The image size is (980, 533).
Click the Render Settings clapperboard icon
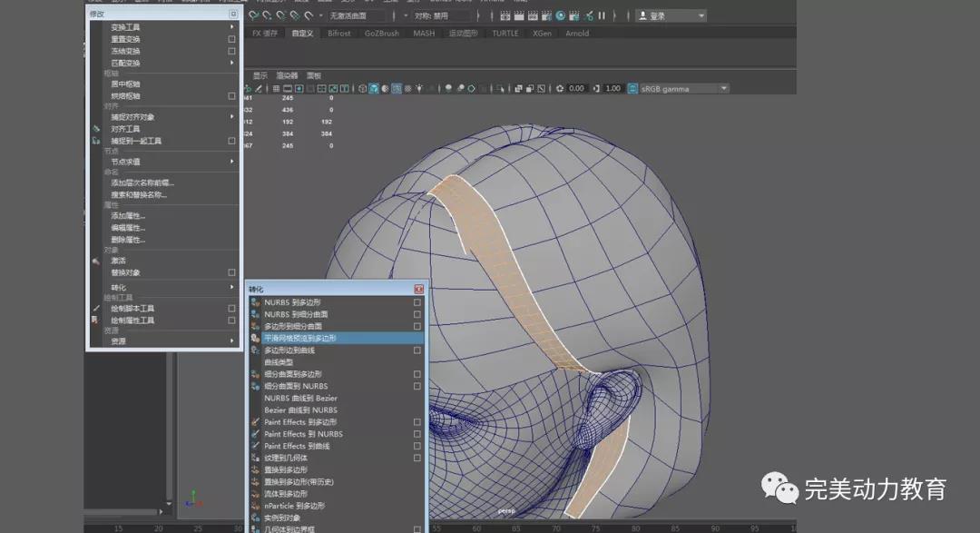[x=547, y=15]
